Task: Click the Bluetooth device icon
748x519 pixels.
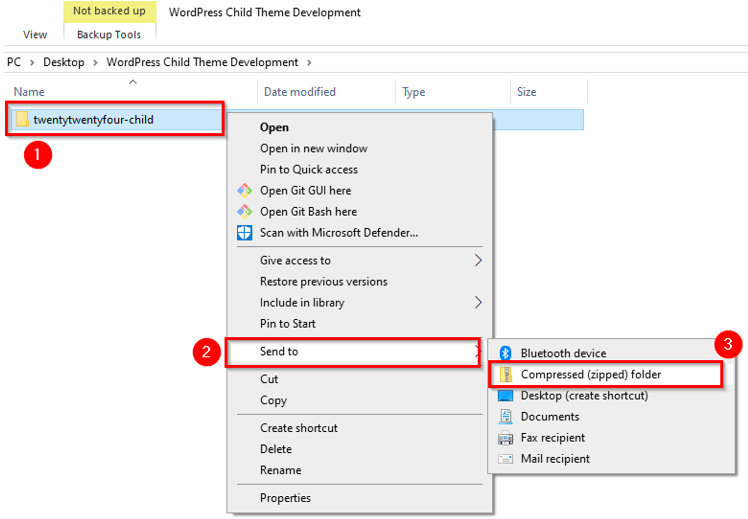Action: (506, 353)
